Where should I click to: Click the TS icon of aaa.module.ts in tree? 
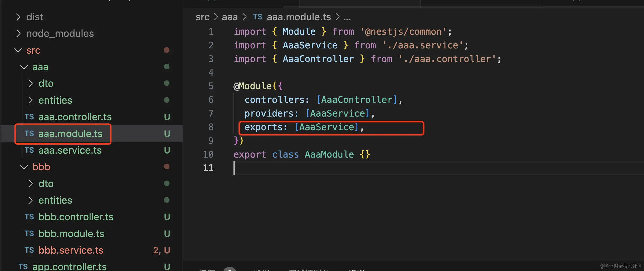coord(29,134)
